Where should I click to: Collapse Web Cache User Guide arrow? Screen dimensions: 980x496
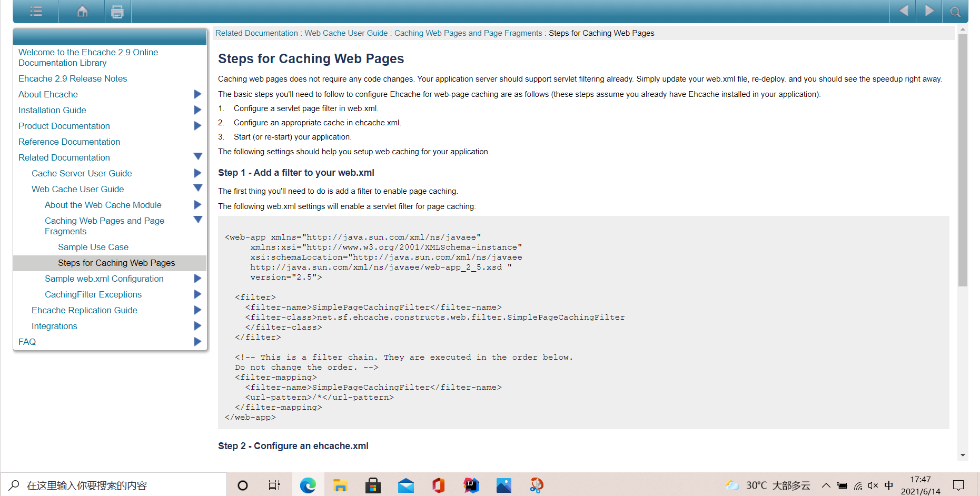pos(197,188)
